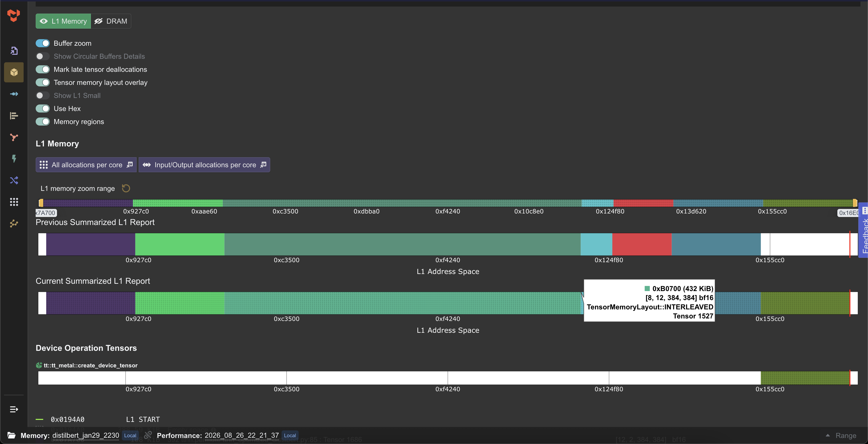
Task: Click tt::tt_metal::create_device_tensor label
Action: pyautogui.click(x=90, y=365)
